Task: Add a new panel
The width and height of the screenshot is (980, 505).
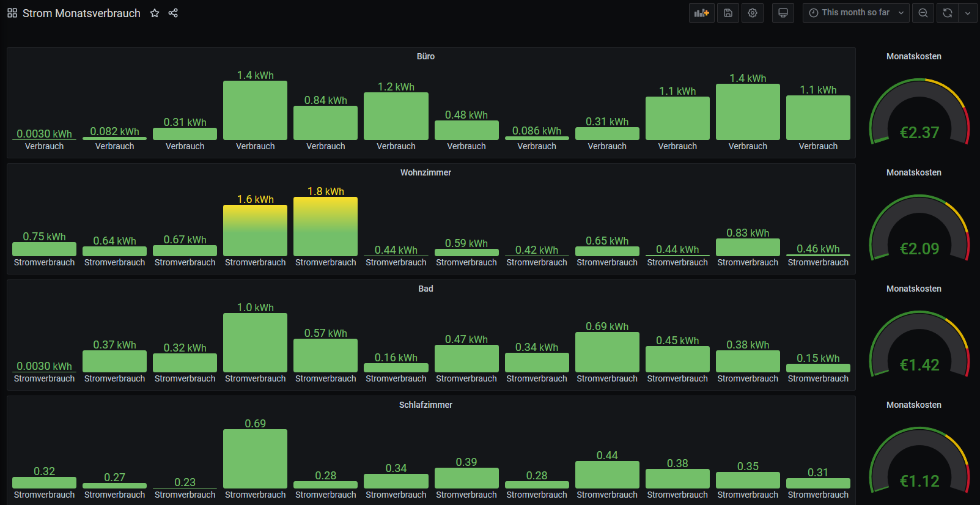Action: click(x=702, y=13)
